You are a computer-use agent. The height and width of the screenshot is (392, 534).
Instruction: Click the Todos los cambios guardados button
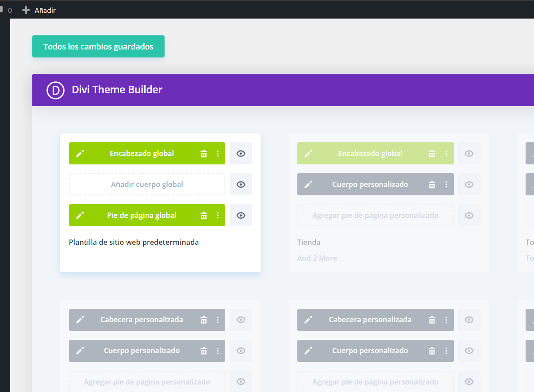[98, 46]
